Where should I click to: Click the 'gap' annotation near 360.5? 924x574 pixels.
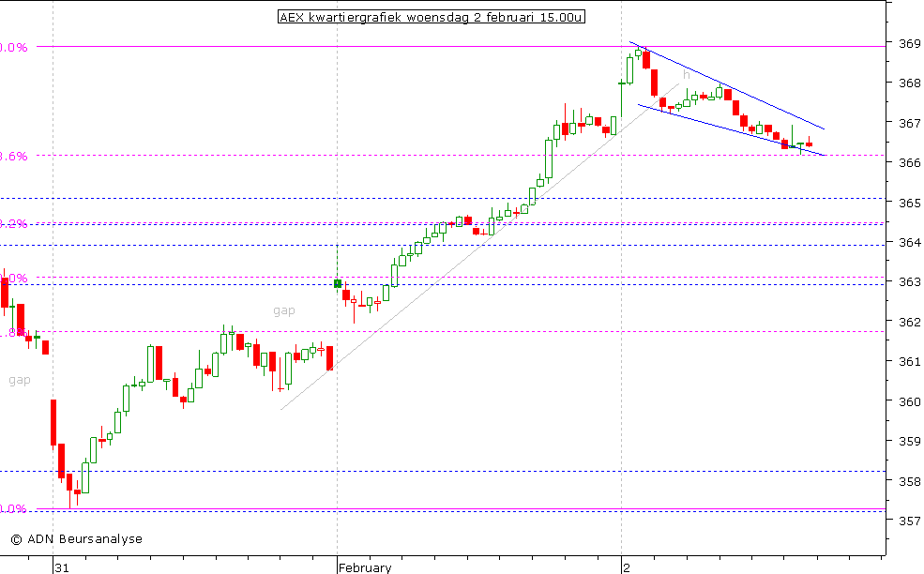click(x=20, y=380)
